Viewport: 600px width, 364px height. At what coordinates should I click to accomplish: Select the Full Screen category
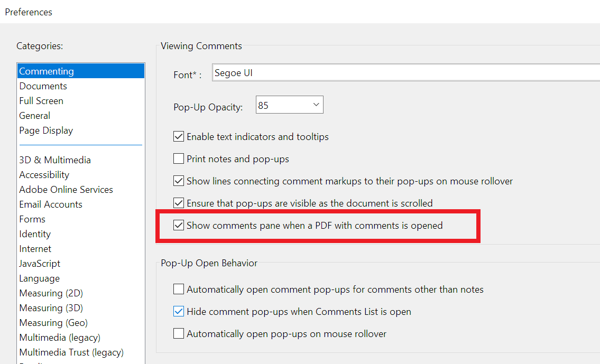(x=41, y=100)
